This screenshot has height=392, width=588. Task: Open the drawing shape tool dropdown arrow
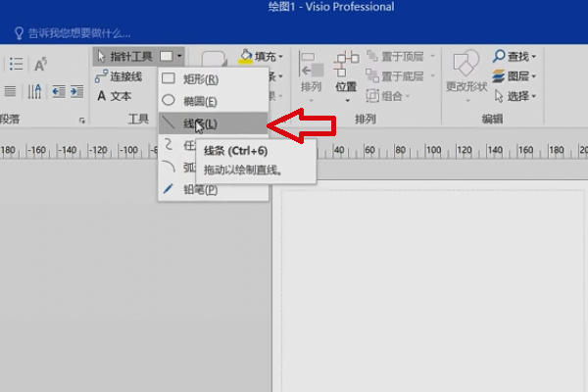(x=179, y=57)
